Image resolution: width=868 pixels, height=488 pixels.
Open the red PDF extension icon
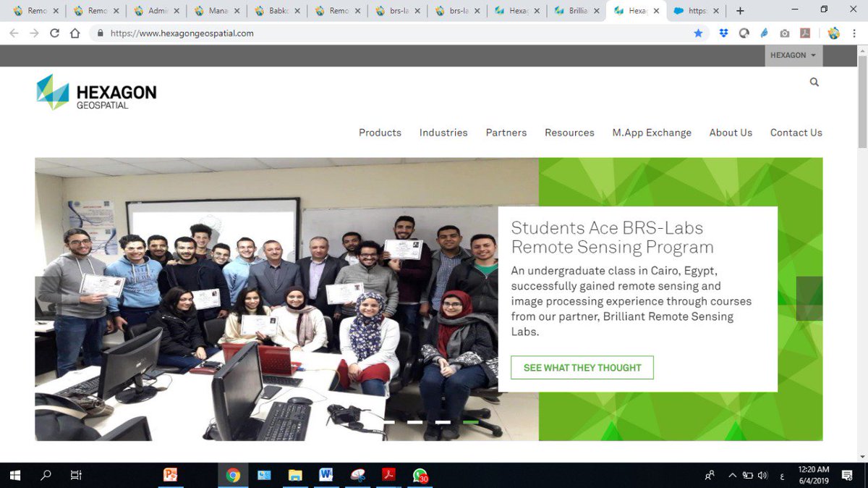[x=805, y=33]
